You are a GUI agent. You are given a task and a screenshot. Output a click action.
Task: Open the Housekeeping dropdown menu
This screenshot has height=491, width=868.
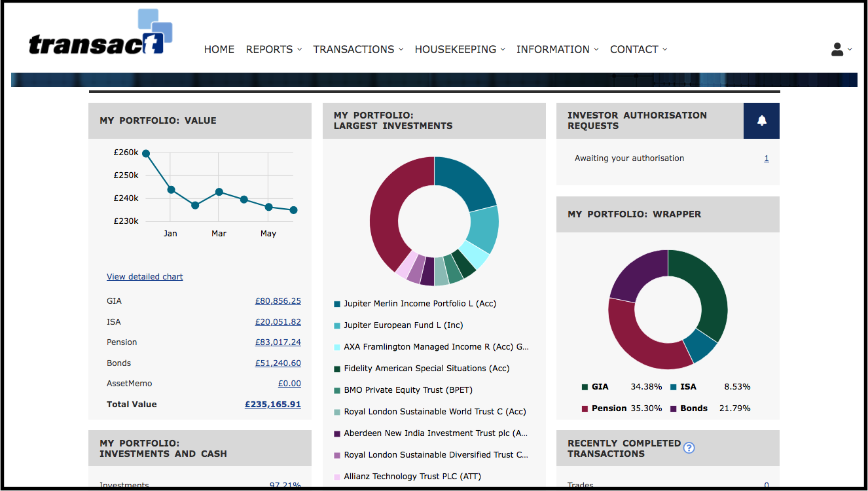460,49
